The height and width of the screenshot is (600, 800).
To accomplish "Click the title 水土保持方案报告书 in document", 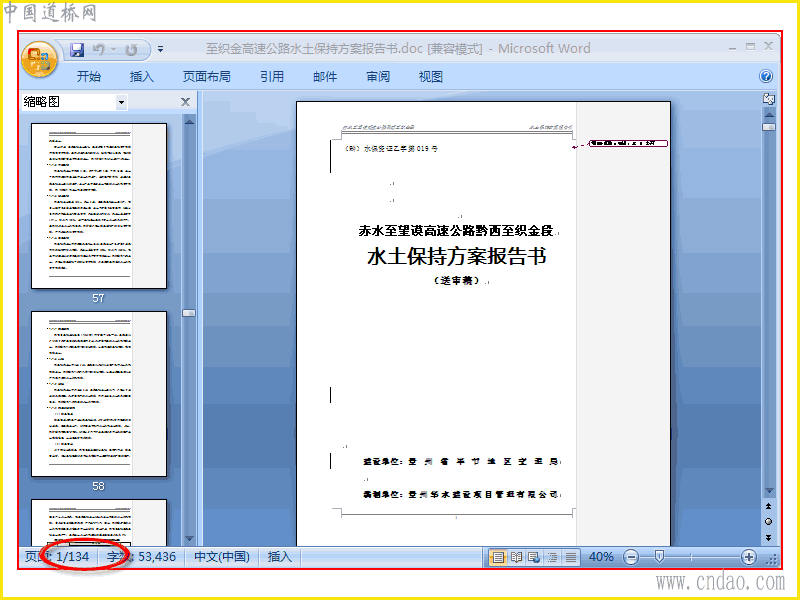I will (x=457, y=256).
